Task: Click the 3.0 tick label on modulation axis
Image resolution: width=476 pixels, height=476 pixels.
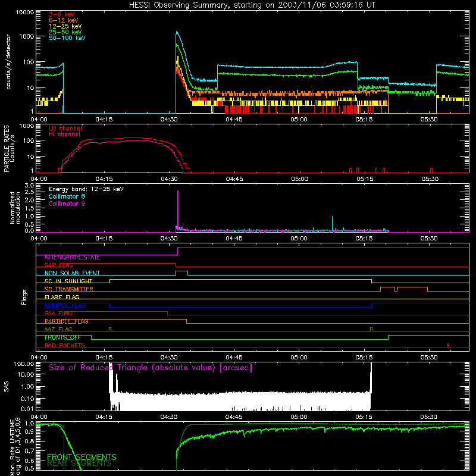Action: (x=29, y=185)
